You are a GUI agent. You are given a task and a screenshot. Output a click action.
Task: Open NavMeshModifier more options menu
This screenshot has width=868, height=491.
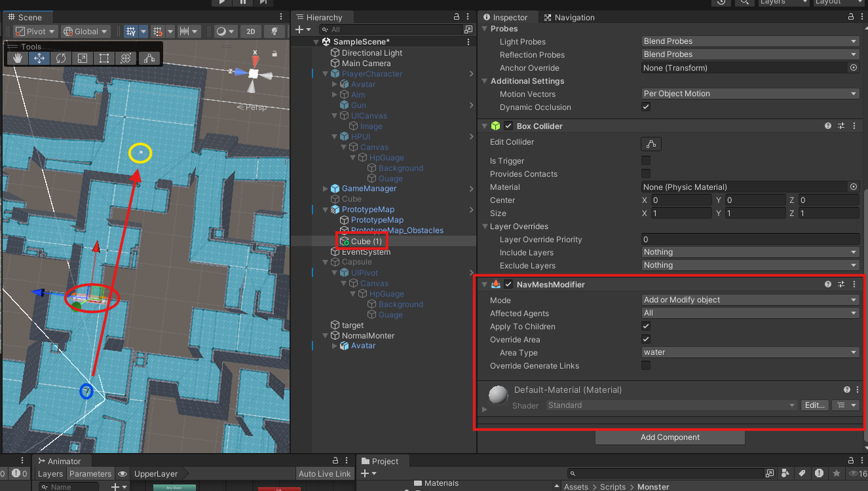[x=854, y=284]
